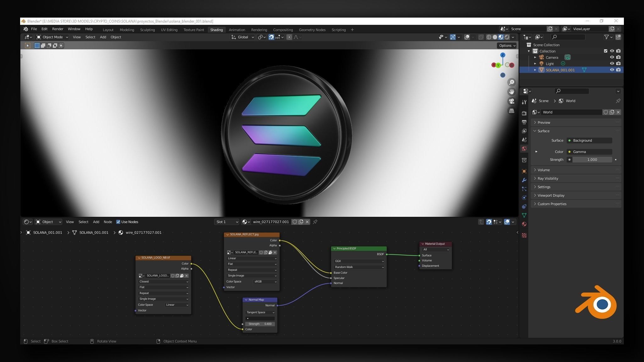Open the Material properties tab icon
Image resolution: width=644 pixels, height=362 pixels.
tap(524, 224)
